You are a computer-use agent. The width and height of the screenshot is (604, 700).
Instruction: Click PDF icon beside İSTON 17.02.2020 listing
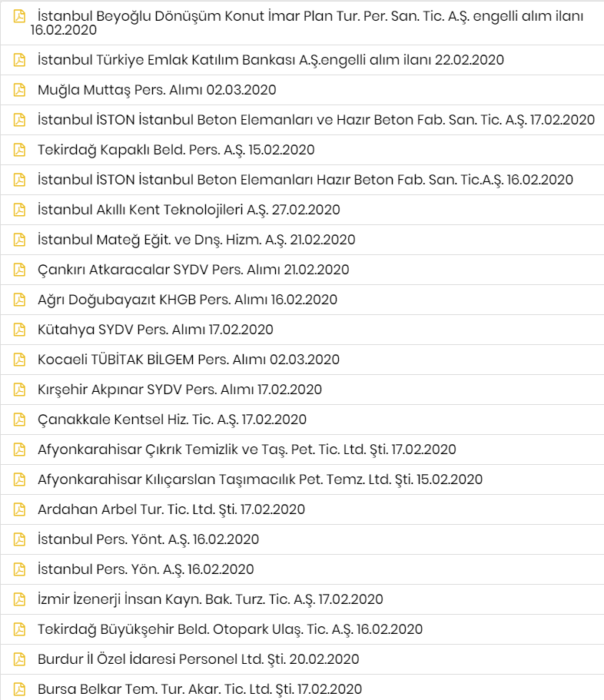(x=19, y=120)
